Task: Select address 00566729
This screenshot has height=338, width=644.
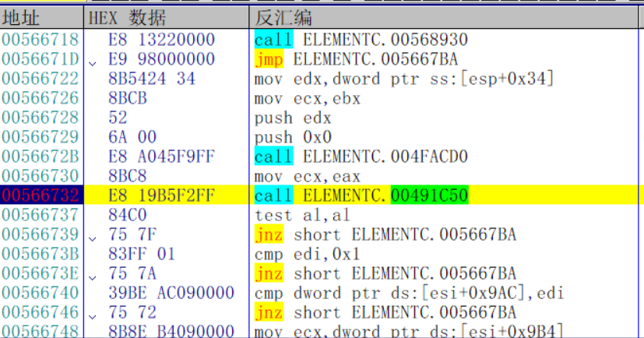Action: pyautogui.click(x=40, y=137)
